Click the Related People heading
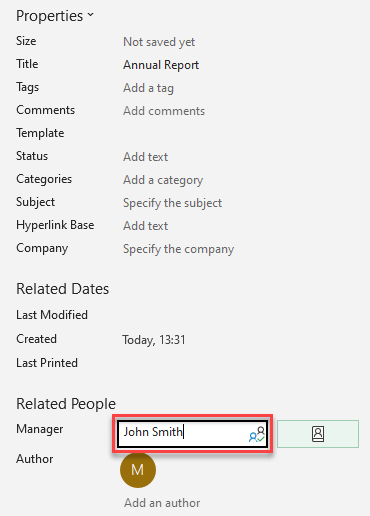The width and height of the screenshot is (370, 516). (x=66, y=404)
